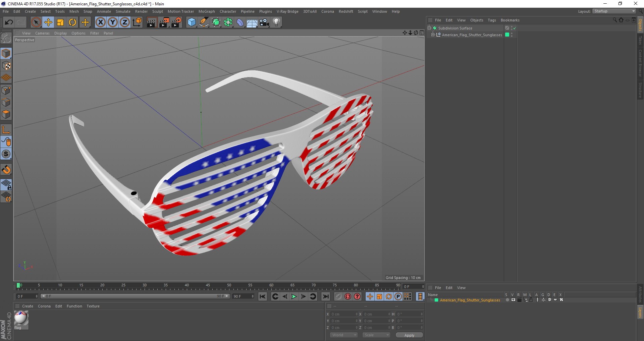Open Edit Render Settings icon

pyautogui.click(x=176, y=22)
